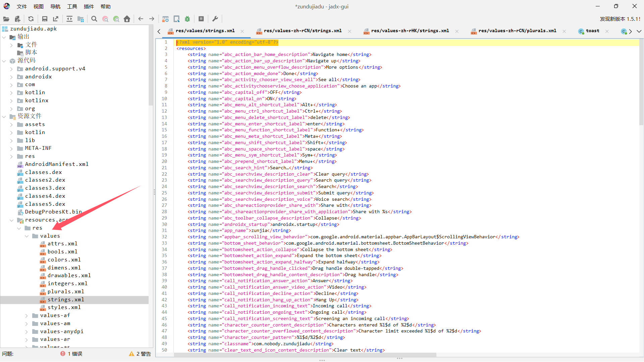Open the green debugger bug icon
The image size is (644, 362).
pyautogui.click(x=187, y=19)
